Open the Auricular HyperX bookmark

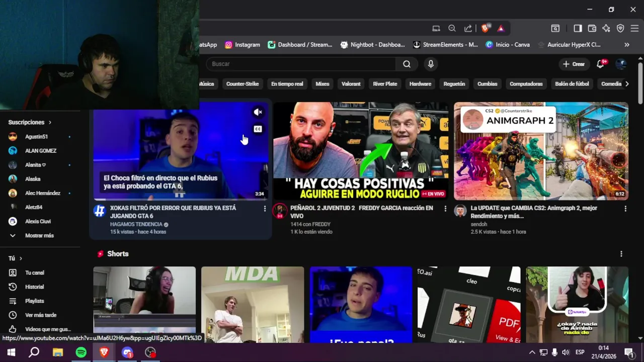[569, 45]
